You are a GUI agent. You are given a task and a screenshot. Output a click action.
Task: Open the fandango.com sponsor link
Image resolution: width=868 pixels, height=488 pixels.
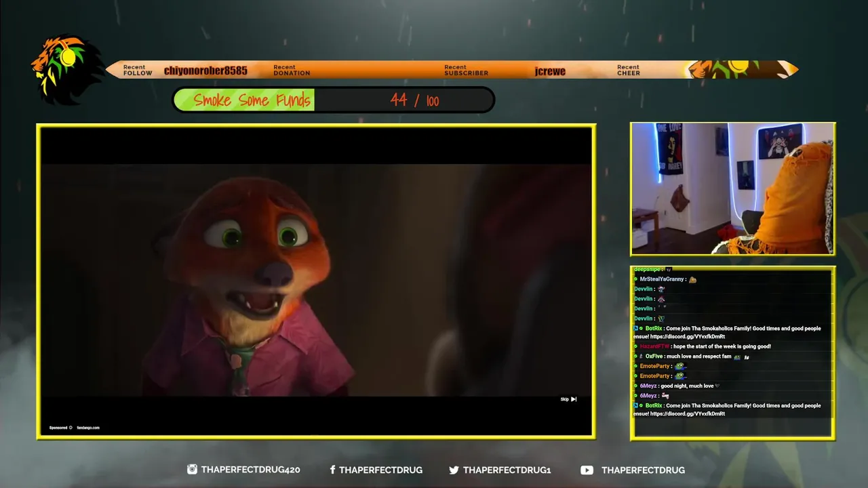coord(88,428)
